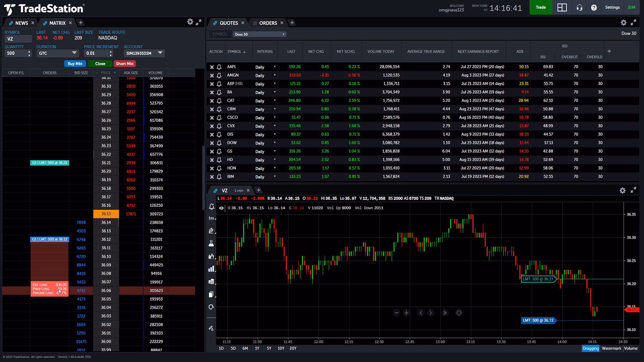Open the NEWS tab
Screen dimensions: 644x362
point(21,23)
